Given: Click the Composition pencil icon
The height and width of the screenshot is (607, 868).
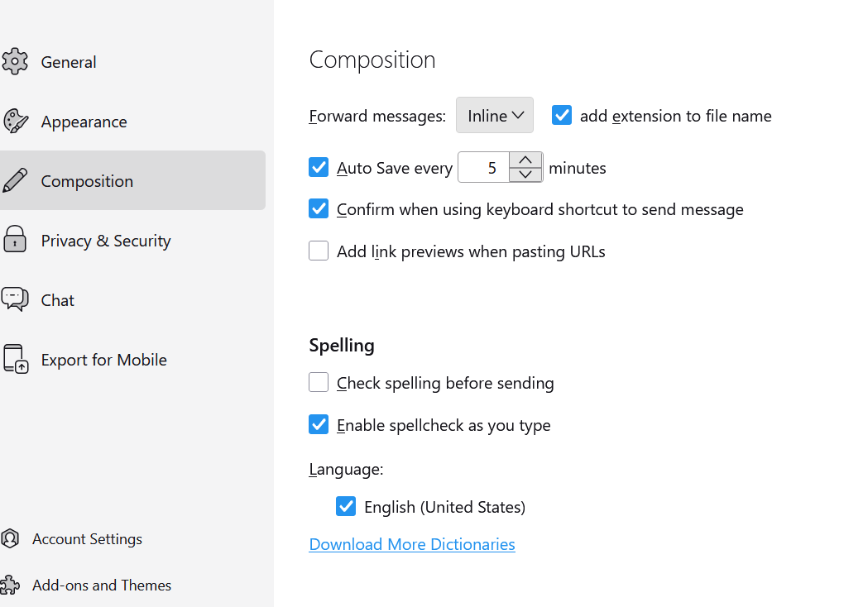Looking at the screenshot, I should (x=15, y=181).
